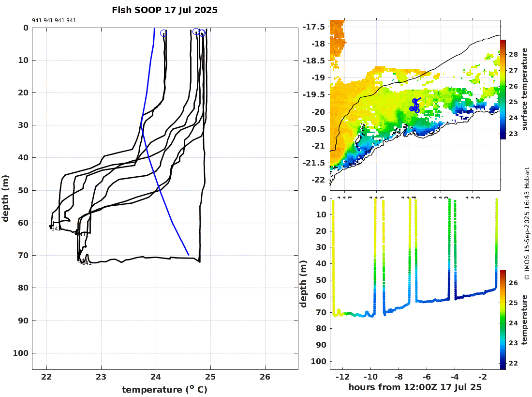Click the '23' tick on the surface temperature colorbar
The image size is (532, 397).
pos(513,134)
